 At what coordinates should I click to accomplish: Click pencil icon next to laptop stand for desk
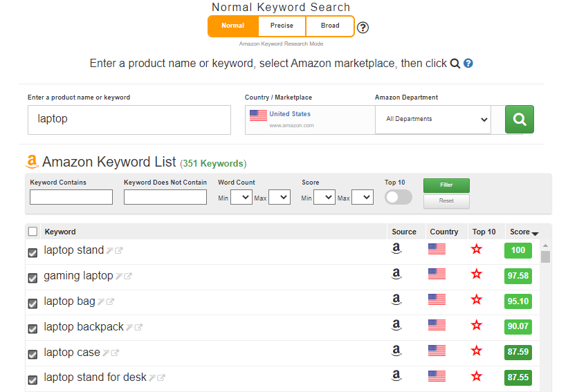(x=152, y=378)
